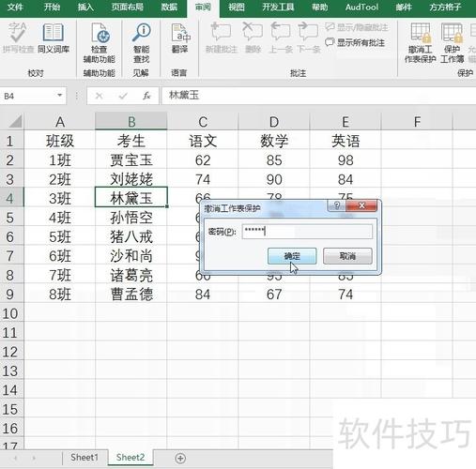Click the formula bar confirm checkmark

click(x=123, y=96)
